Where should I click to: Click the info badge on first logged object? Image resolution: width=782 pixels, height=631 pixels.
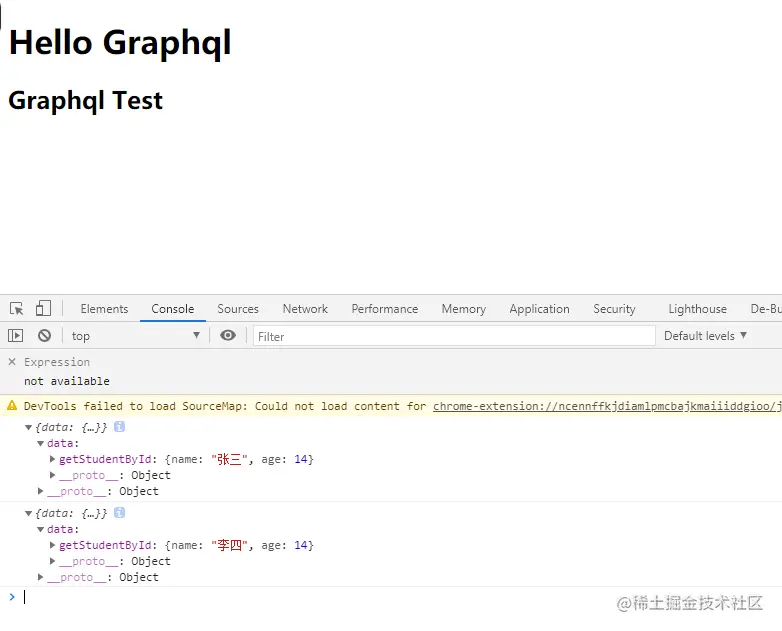click(119, 427)
